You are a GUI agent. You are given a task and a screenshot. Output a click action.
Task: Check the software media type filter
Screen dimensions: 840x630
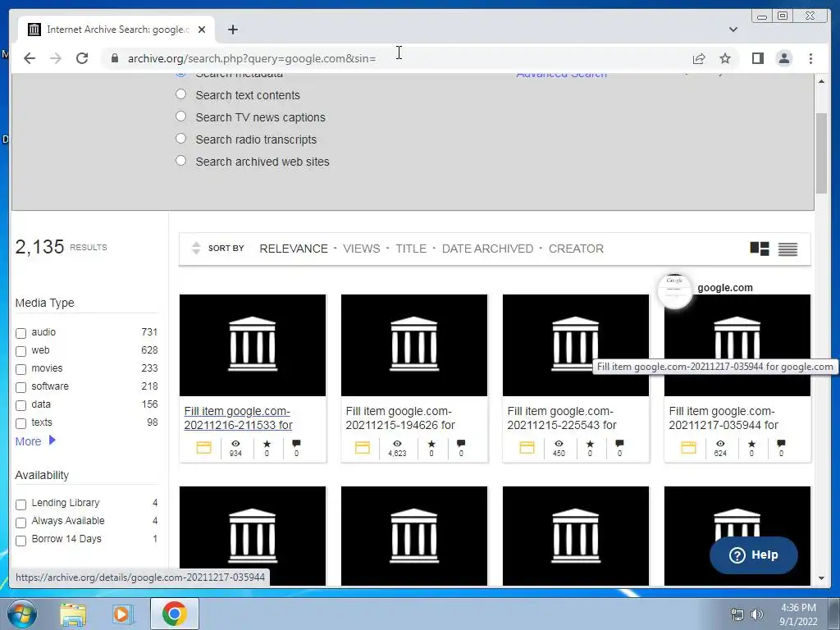21,387
